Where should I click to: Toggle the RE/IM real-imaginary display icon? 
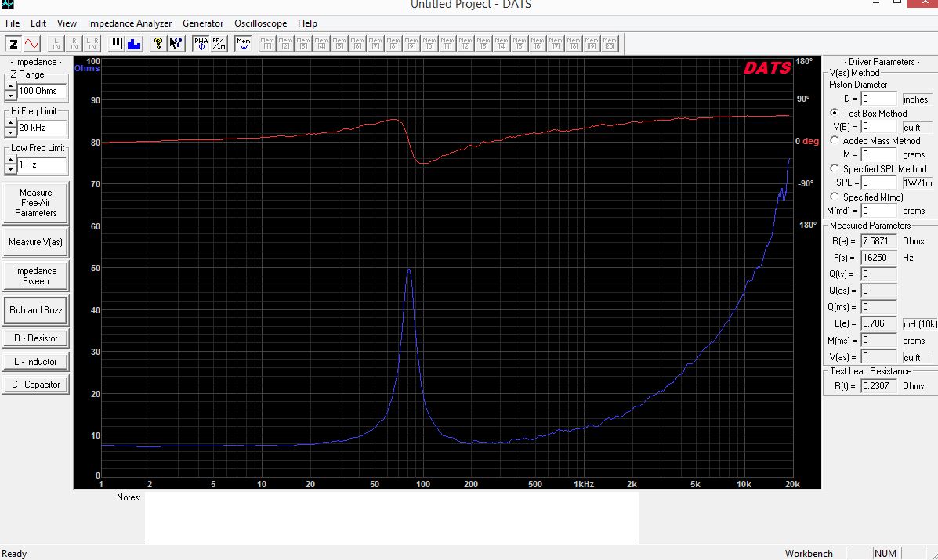[x=219, y=44]
